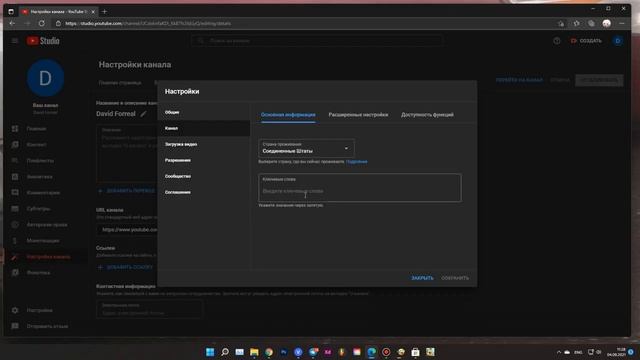640x360 pixels.
Task: Click the YouTube Studio logo
Action: pos(43,41)
